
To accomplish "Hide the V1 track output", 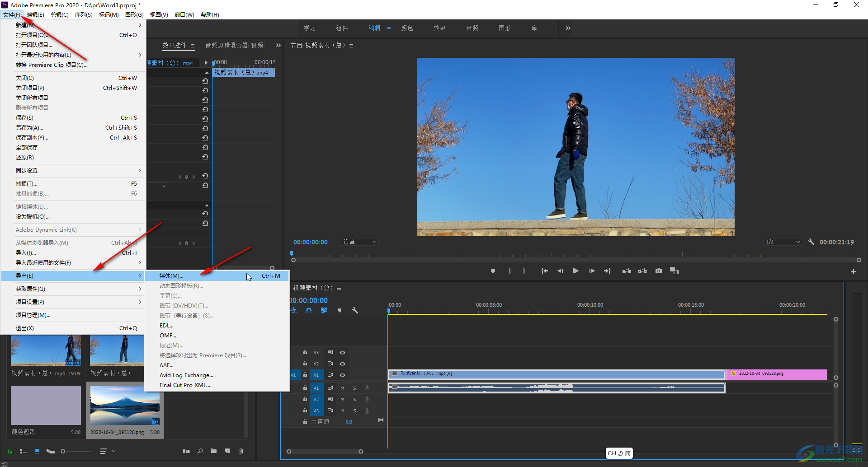I will pyautogui.click(x=343, y=375).
